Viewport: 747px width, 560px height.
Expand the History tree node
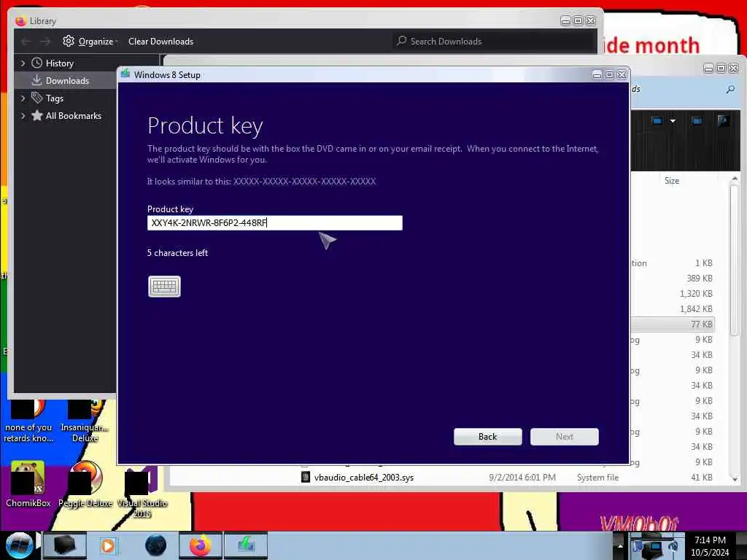tap(23, 63)
